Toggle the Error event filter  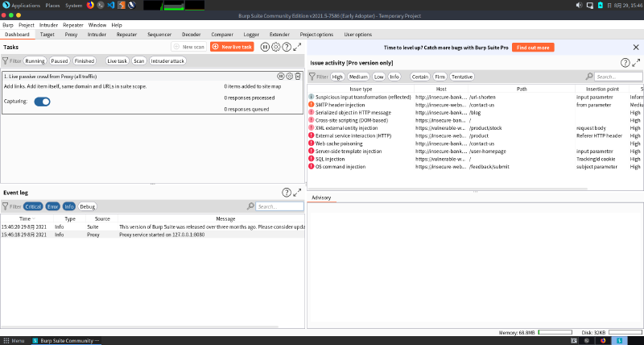52,206
